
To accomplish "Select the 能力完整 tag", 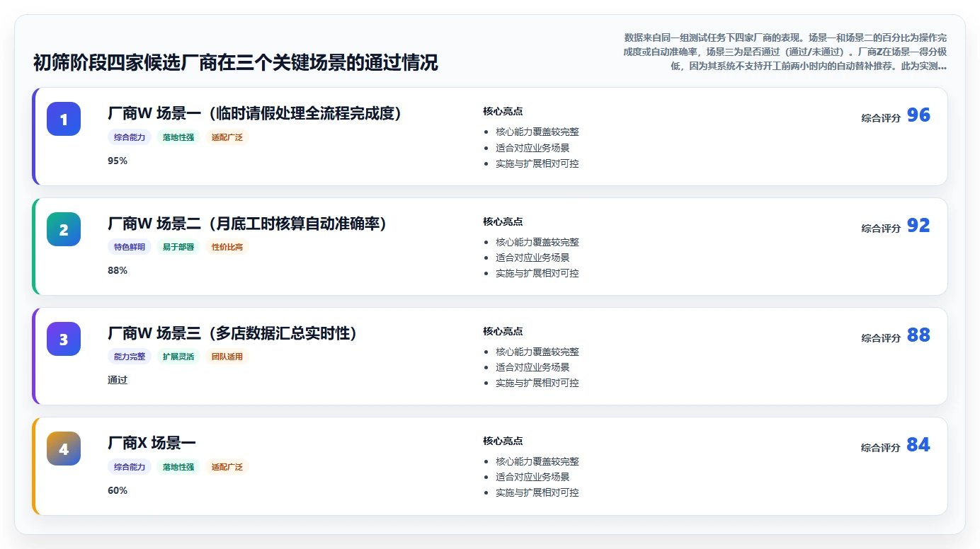I will (x=130, y=357).
